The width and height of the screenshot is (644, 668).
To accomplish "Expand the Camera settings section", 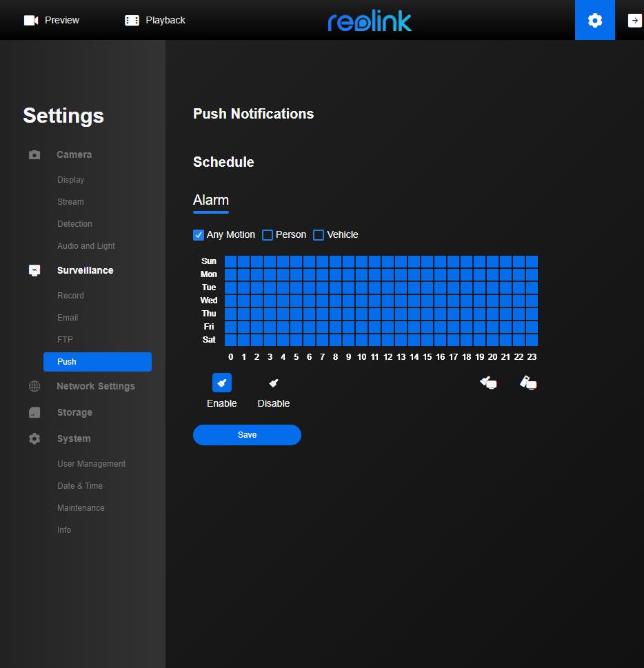I will point(74,154).
